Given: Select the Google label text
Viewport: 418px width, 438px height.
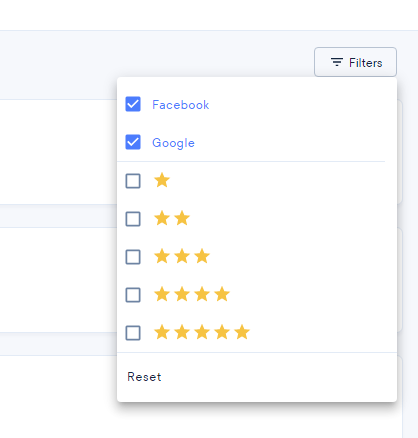Looking at the screenshot, I should 173,143.
